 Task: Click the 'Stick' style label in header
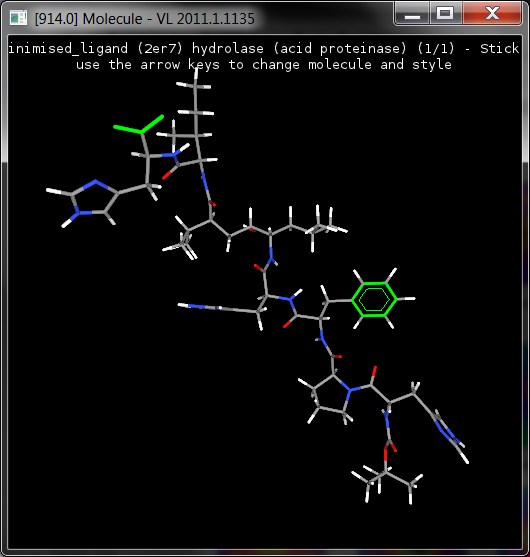pyautogui.click(x=499, y=48)
